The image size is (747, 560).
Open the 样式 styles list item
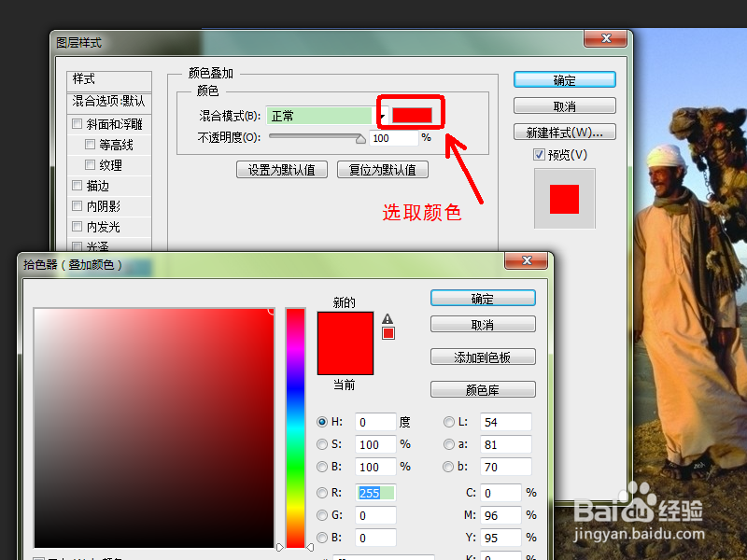(109, 79)
